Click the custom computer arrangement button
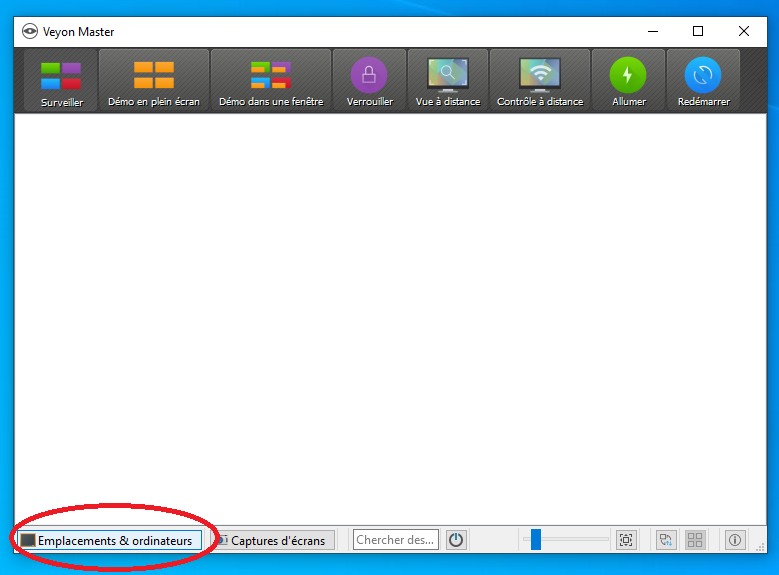Screen dimensions: 779x575 pos(666,540)
